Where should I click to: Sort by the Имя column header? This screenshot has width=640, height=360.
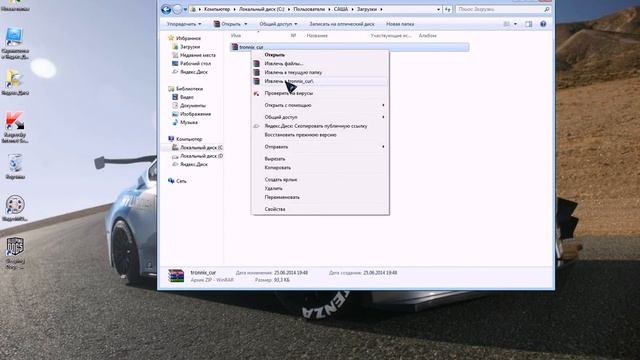pos(236,36)
